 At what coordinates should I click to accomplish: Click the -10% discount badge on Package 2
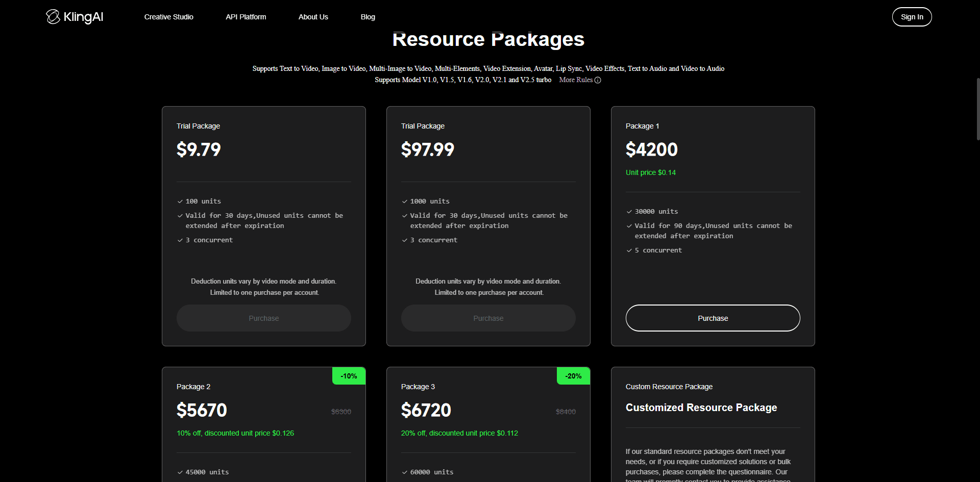(349, 376)
